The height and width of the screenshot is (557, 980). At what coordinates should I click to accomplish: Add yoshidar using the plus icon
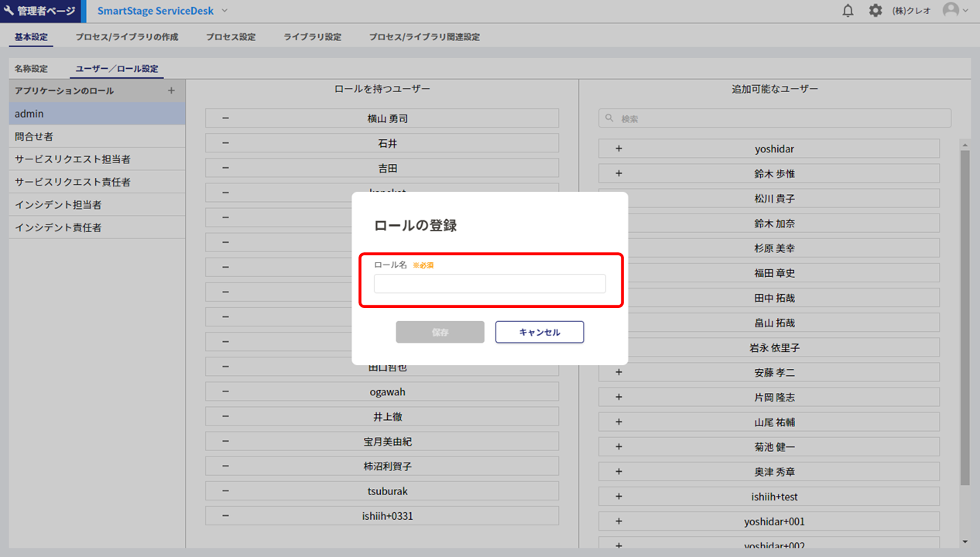click(618, 149)
